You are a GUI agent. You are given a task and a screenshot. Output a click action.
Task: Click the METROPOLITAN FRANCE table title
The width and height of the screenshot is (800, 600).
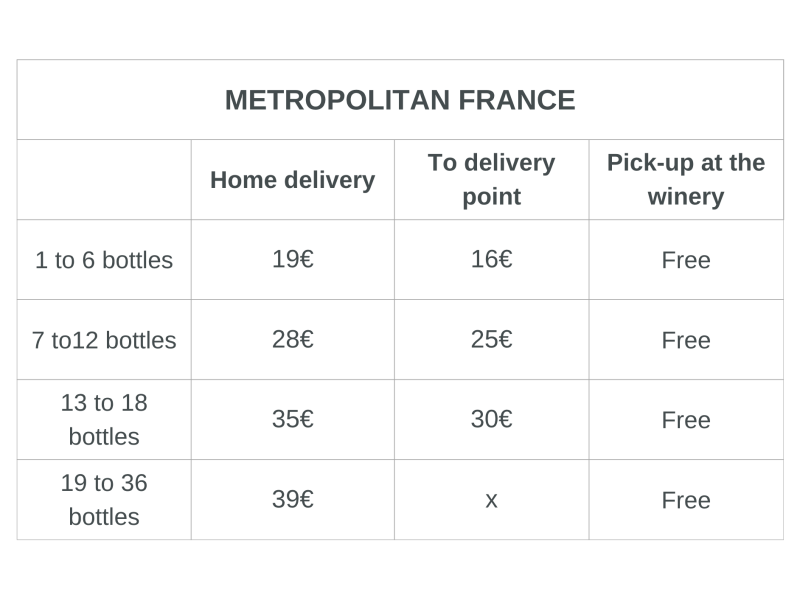[x=400, y=100]
